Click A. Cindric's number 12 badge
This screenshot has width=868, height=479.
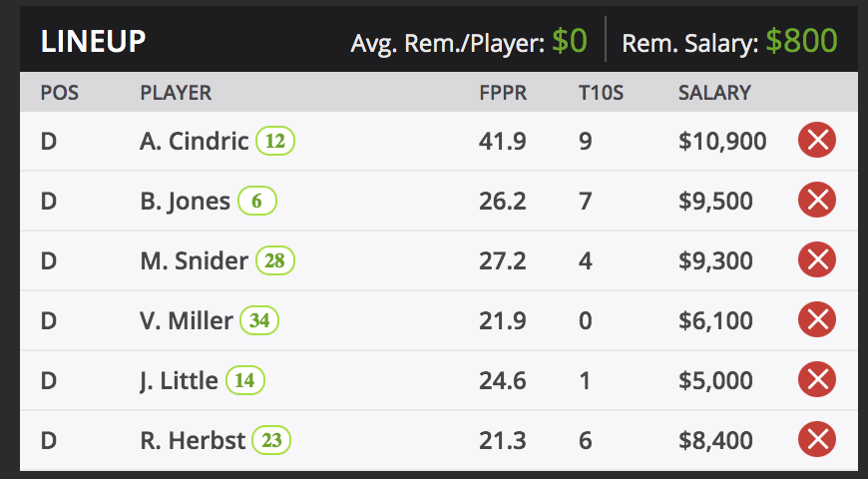click(x=275, y=142)
